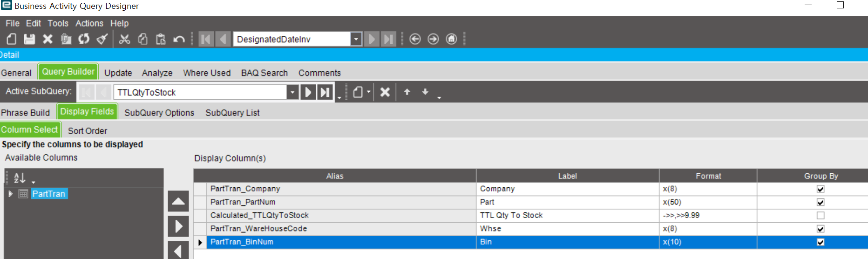Open the SubQuery List tab
This screenshot has height=259, width=868.
(233, 113)
